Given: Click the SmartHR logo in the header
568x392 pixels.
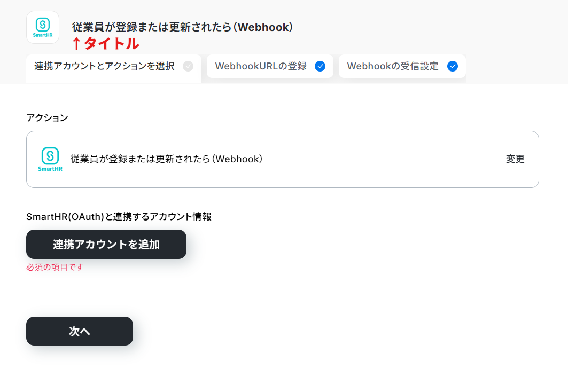Looking at the screenshot, I should coord(43,28).
